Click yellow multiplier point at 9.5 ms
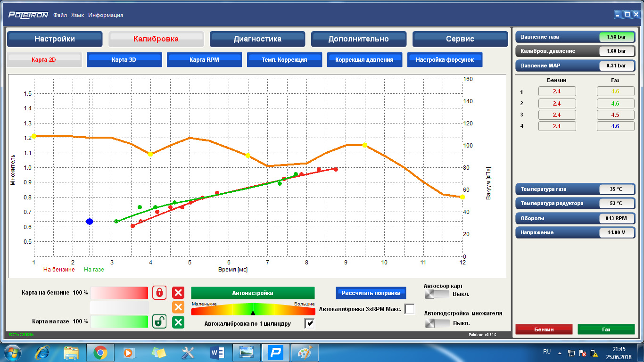The width and height of the screenshot is (644, 362). [x=364, y=145]
